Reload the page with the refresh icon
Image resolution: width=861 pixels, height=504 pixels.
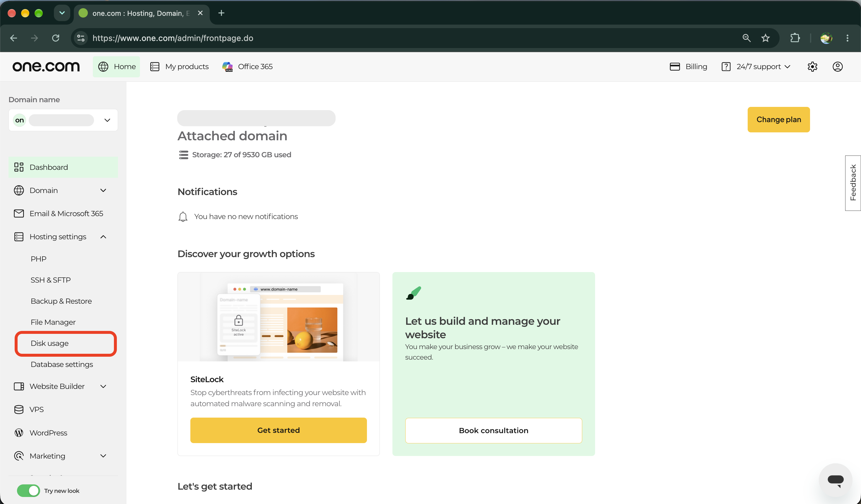click(x=56, y=38)
